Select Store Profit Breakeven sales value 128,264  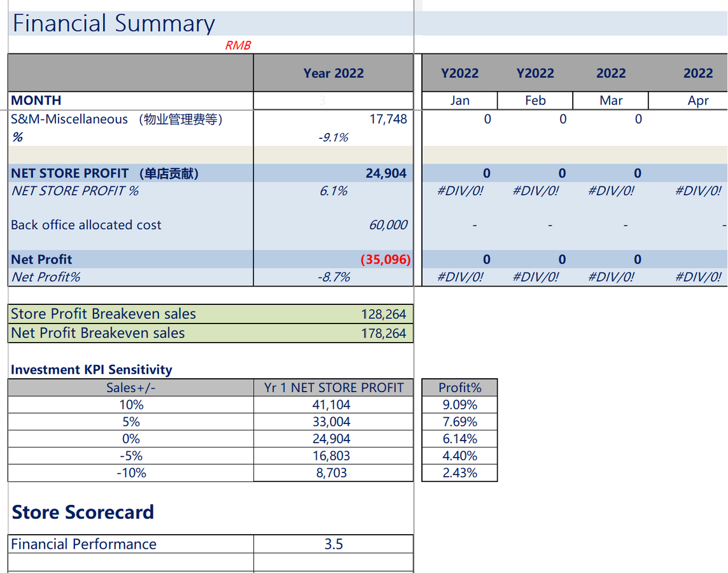383,314
